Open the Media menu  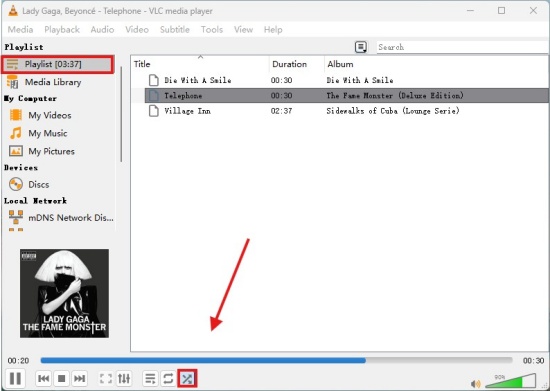coord(20,29)
